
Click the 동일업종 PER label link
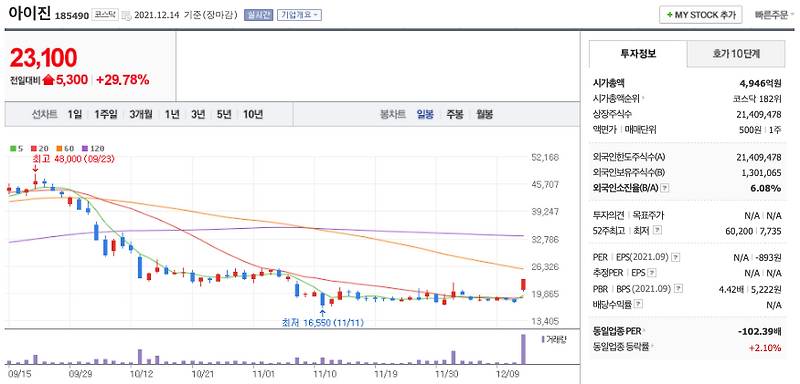617,331
